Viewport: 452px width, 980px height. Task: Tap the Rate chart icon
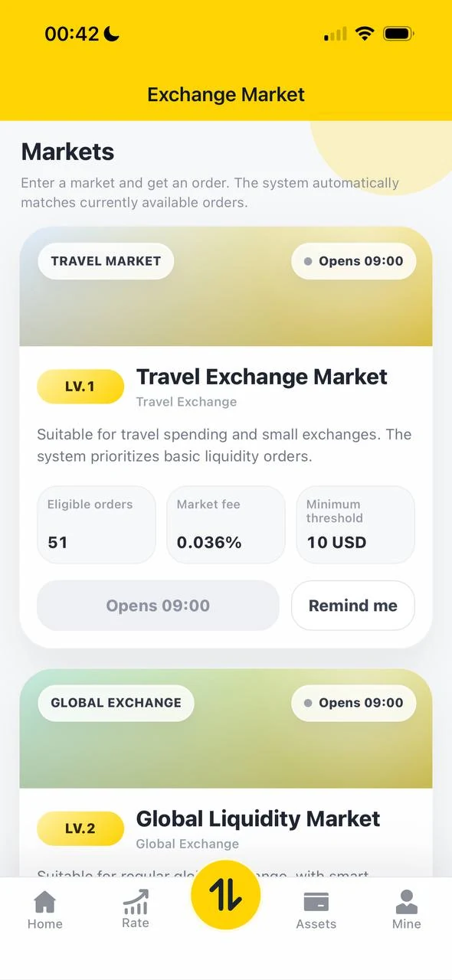tap(136, 902)
